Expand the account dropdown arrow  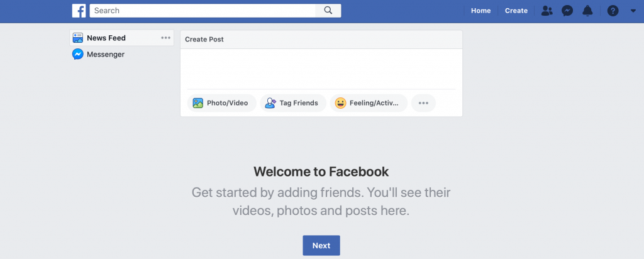click(633, 11)
